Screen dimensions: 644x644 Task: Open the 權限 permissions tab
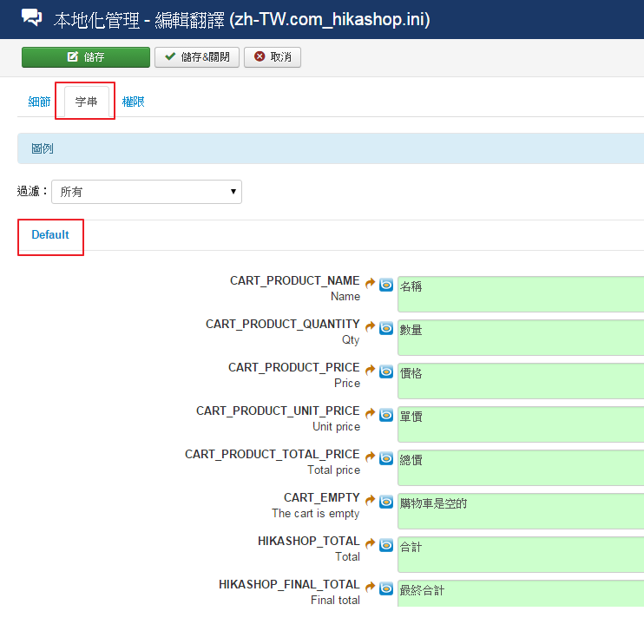[x=133, y=102]
